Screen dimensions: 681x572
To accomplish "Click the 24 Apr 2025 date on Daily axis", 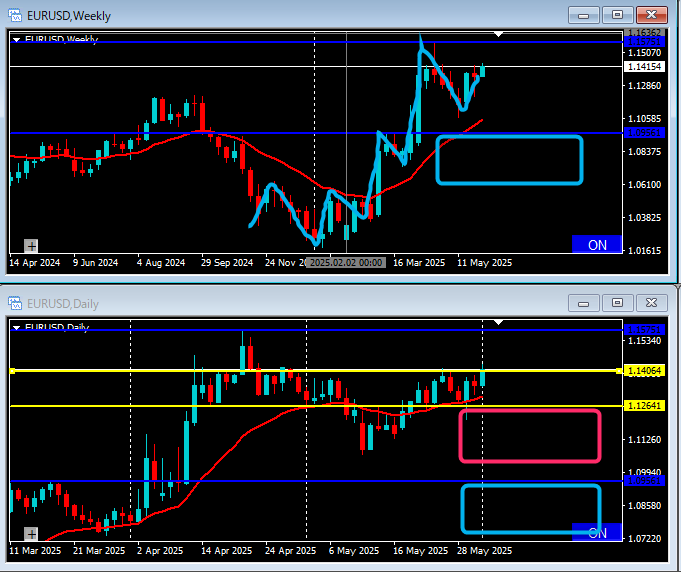I will 291,551.
